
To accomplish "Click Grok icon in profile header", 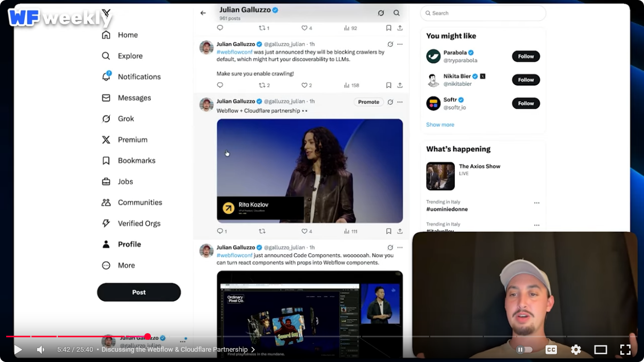I will pos(381,13).
